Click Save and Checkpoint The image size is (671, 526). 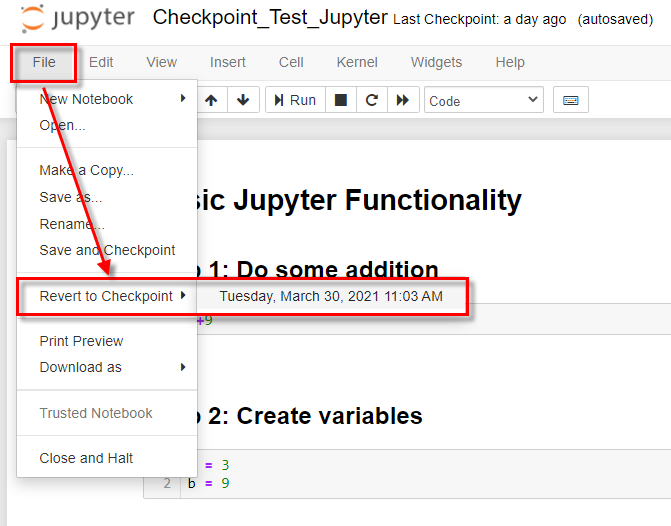point(107,250)
